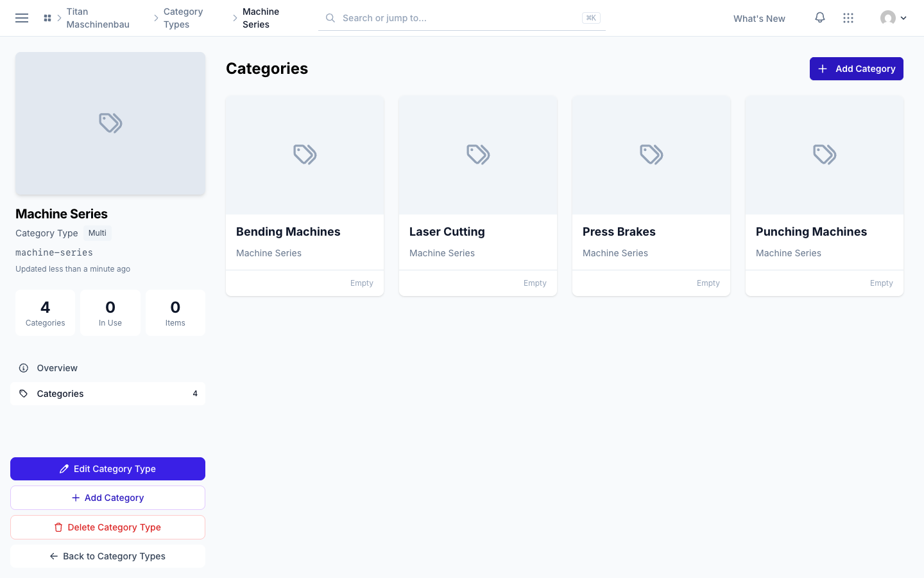Image resolution: width=924 pixels, height=578 pixels.
Task: Open the Bending Machines category title
Action: (x=288, y=232)
